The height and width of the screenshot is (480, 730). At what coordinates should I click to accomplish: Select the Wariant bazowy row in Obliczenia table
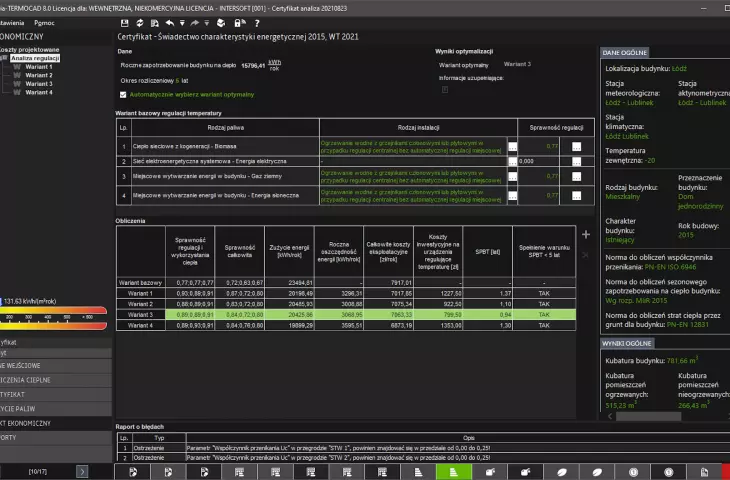tap(346, 283)
